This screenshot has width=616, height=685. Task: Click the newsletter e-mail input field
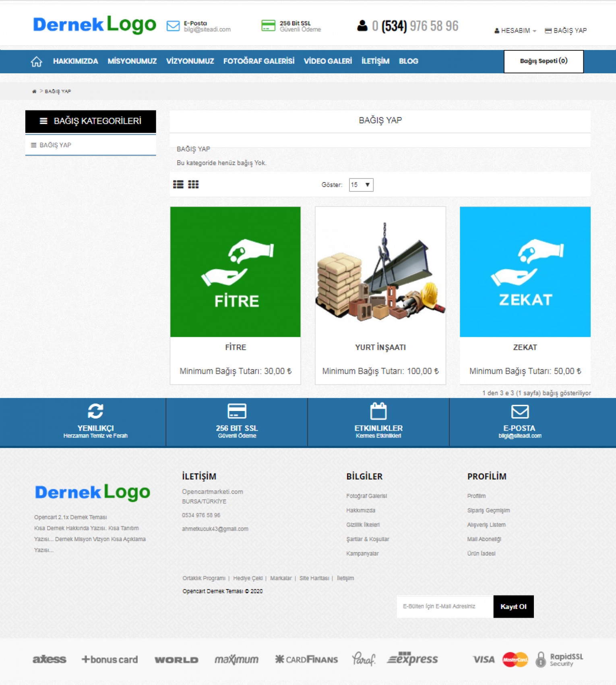(444, 606)
